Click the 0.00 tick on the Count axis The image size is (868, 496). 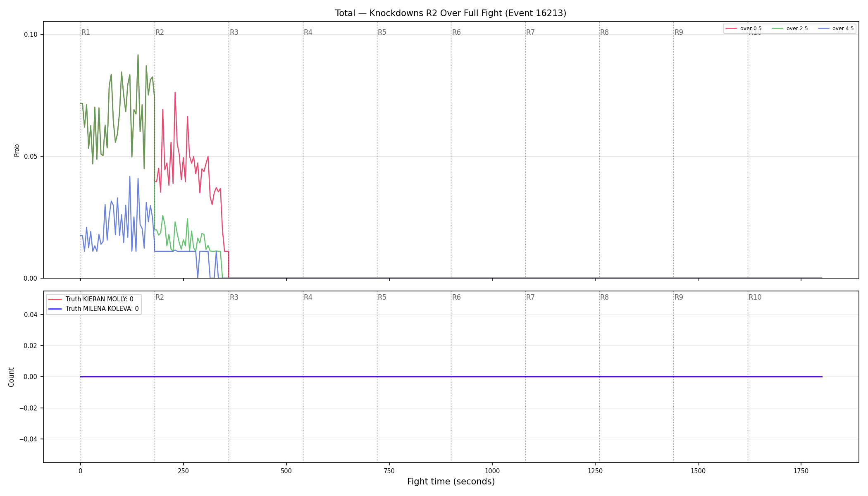tap(31, 377)
